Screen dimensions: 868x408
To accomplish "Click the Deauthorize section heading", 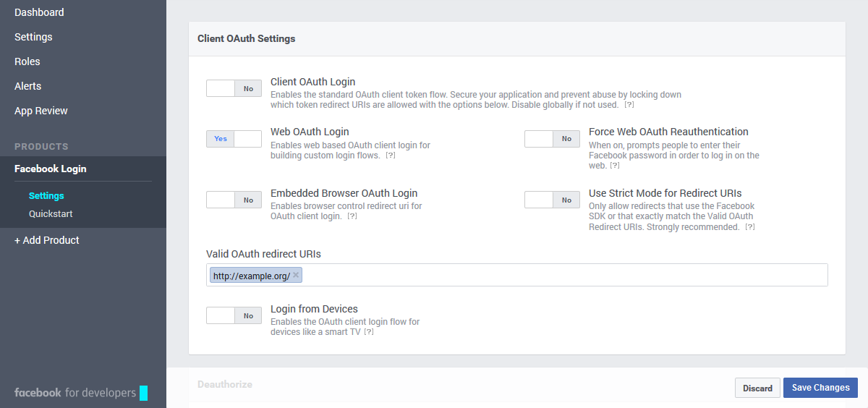I will tap(225, 384).
